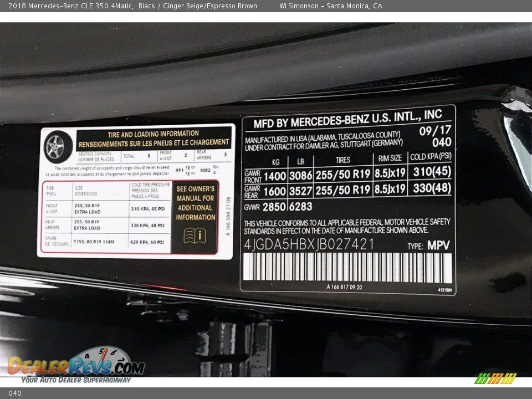Click the spare tire T155/80 R19 row
The height and width of the screenshot is (399, 532).
coord(119,242)
